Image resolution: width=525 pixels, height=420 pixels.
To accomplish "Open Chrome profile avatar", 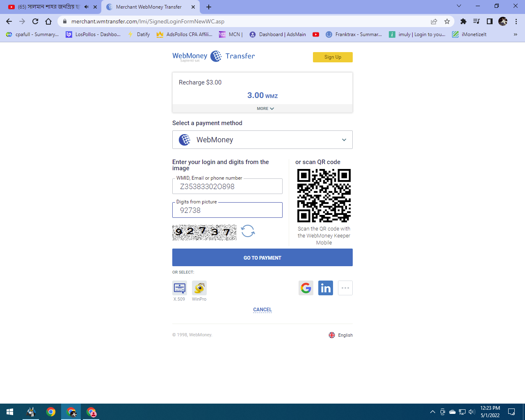I will (503, 21).
